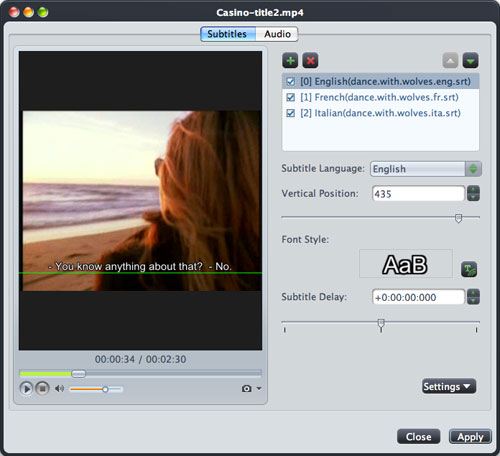Uncheck the English subtitle checkbox

click(x=290, y=82)
